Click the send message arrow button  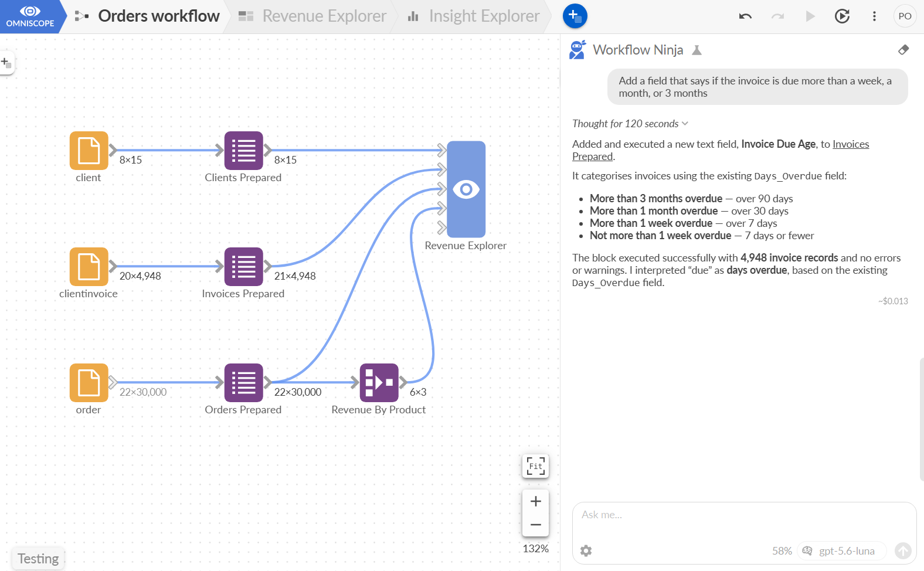903,551
